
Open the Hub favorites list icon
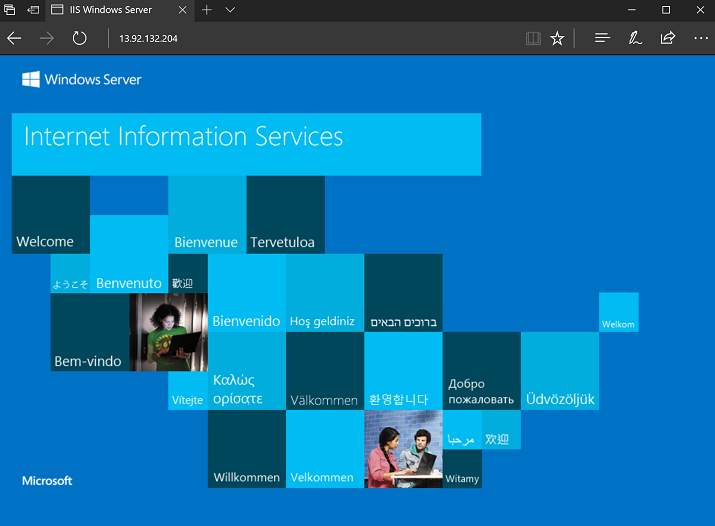click(x=602, y=38)
